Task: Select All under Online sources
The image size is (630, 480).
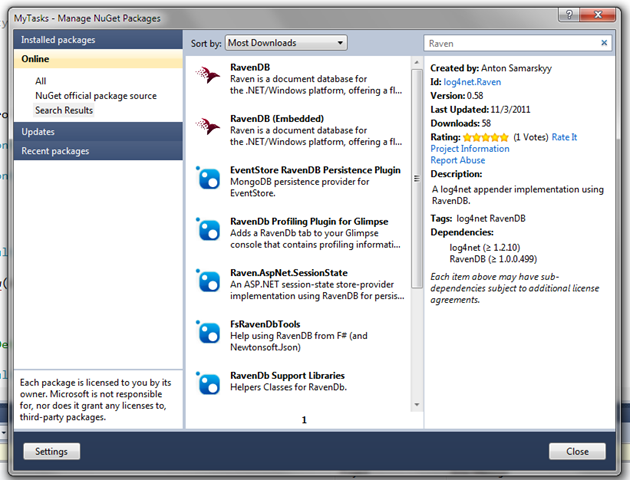Action: tap(41, 81)
